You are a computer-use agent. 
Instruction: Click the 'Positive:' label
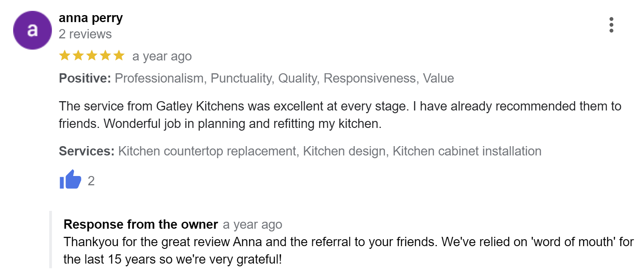pyautogui.click(x=85, y=78)
